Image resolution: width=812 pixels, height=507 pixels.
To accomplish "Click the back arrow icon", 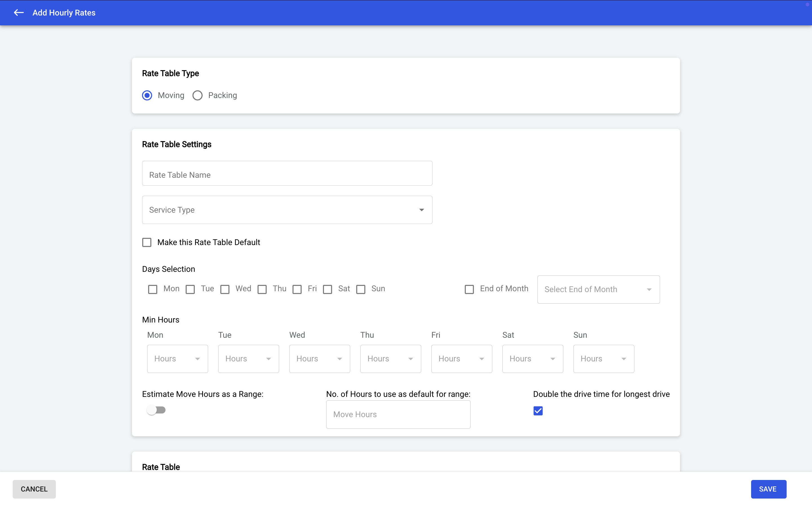I will coord(19,13).
